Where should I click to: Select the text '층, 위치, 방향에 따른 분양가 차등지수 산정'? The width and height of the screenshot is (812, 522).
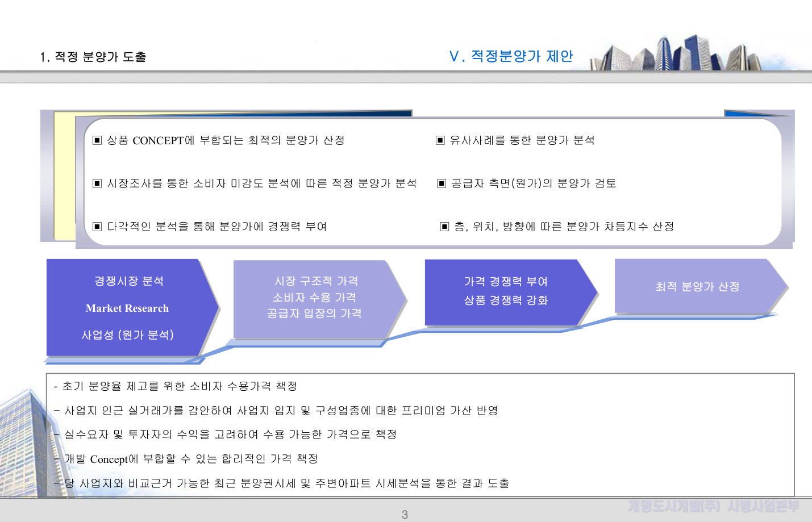coord(564,227)
